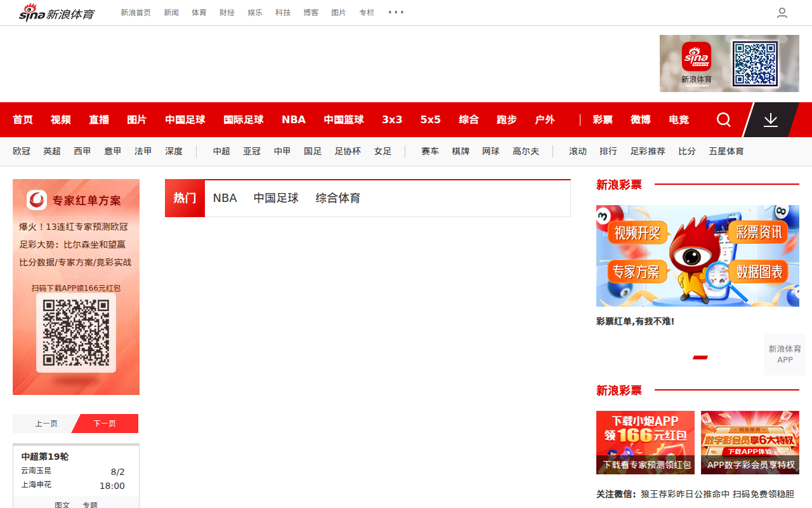The height and width of the screenshot is (508, 812).
Task: Open 意甲 sub-navigation link
Action: (x=113, y=151)
